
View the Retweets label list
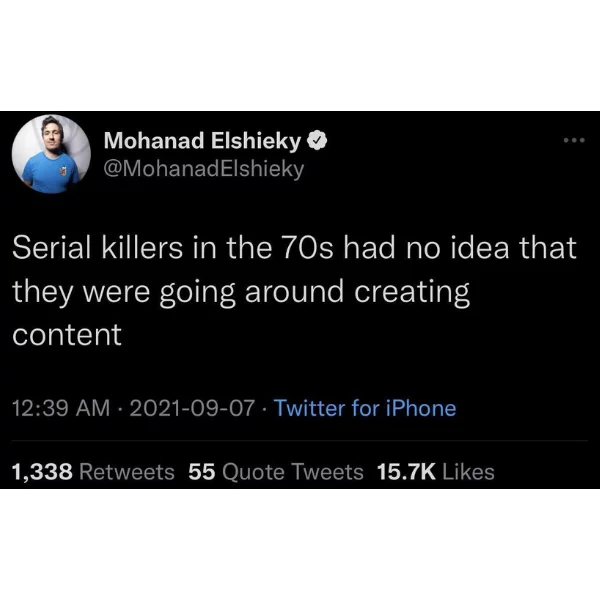[127, 471]
